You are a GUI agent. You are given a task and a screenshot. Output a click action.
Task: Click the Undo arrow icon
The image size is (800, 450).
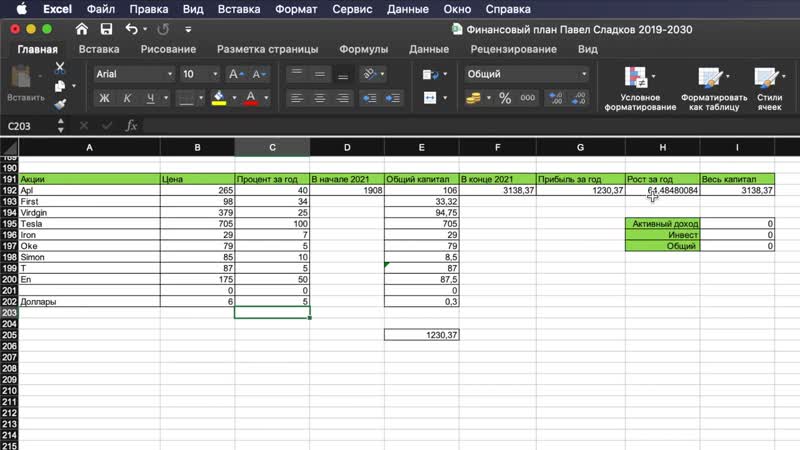(x=132, y=29)
